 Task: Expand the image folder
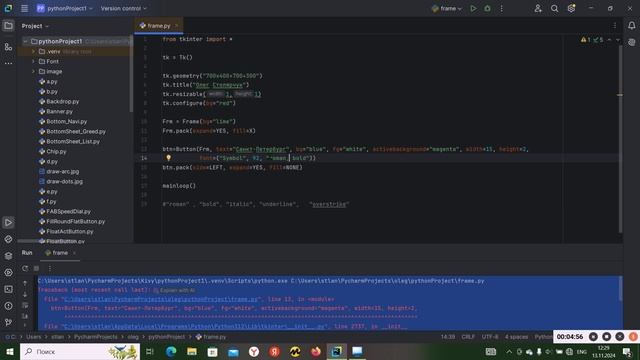click(x=33, y=71)
